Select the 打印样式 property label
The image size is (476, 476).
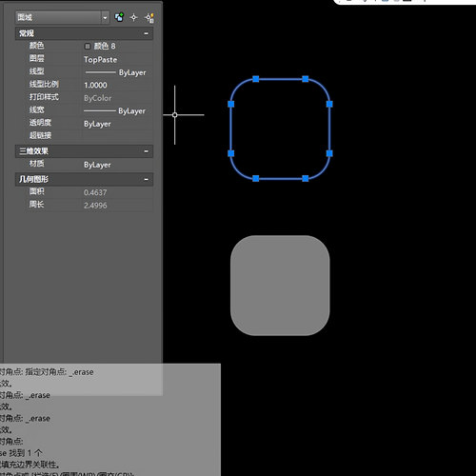tap(44, 97)
